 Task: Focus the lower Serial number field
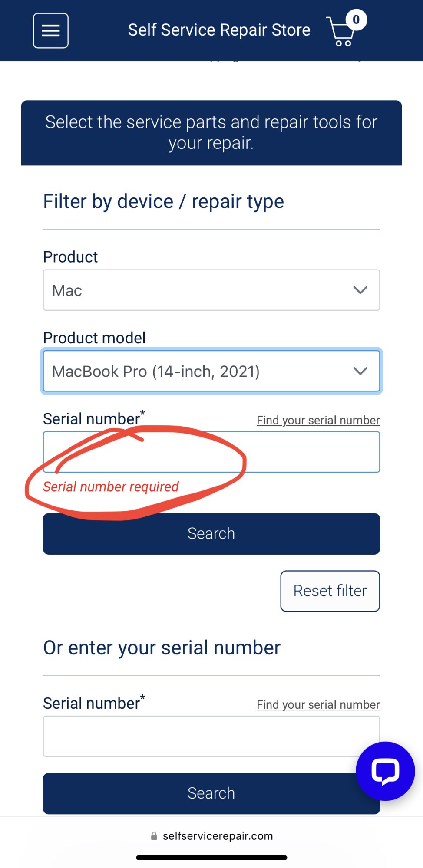(x=200, y=736)
